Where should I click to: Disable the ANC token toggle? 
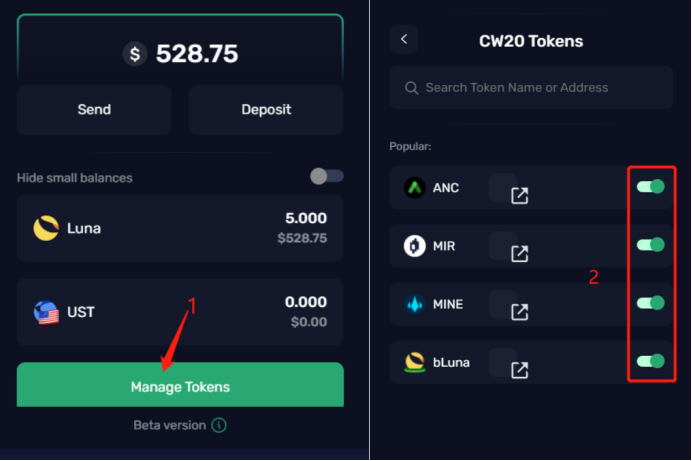click(x=651, y=187)
